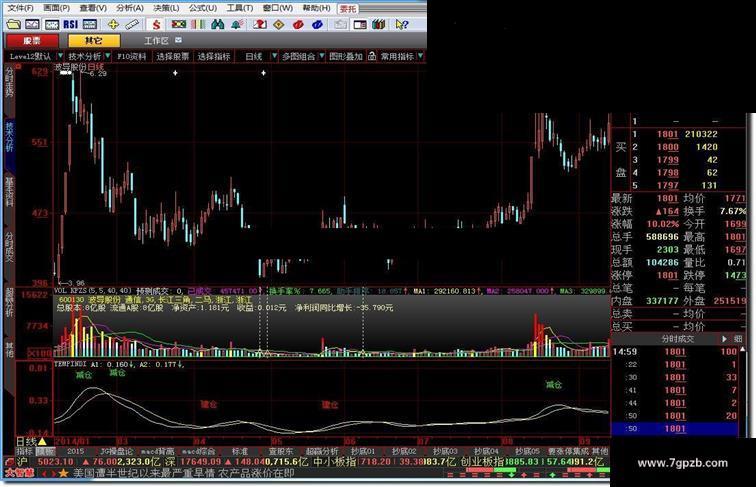Viewport: 756px width, 487px height.
Task: Open file with the yellow folder icon
Action: (14, 24)
